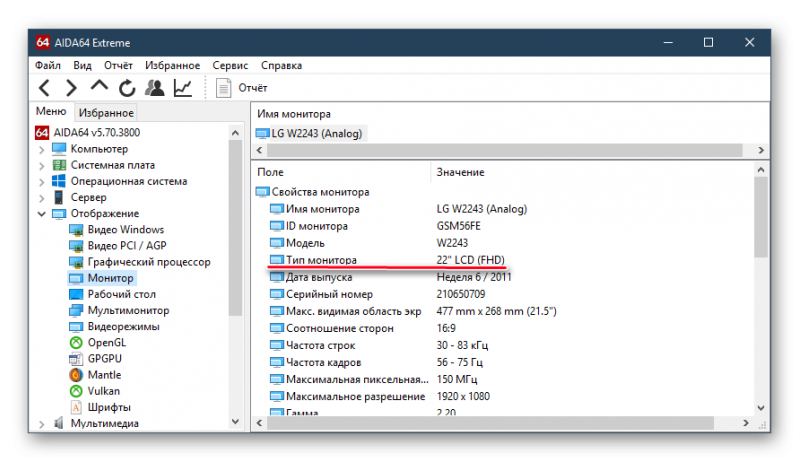Select the Mantle tree item
The width and height of the screenshot is (800, 462).
(x=104, y=375)
